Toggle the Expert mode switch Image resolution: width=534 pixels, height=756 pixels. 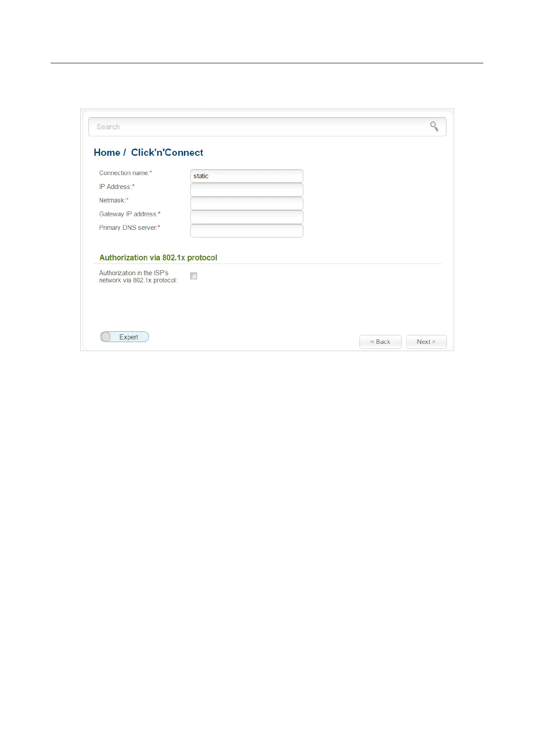click(124, 337)
